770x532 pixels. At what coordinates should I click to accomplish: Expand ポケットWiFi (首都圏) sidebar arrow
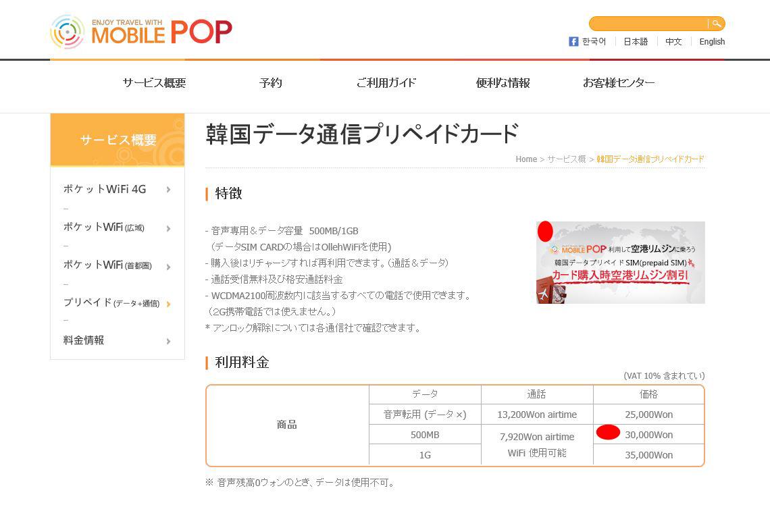[168, 267]
